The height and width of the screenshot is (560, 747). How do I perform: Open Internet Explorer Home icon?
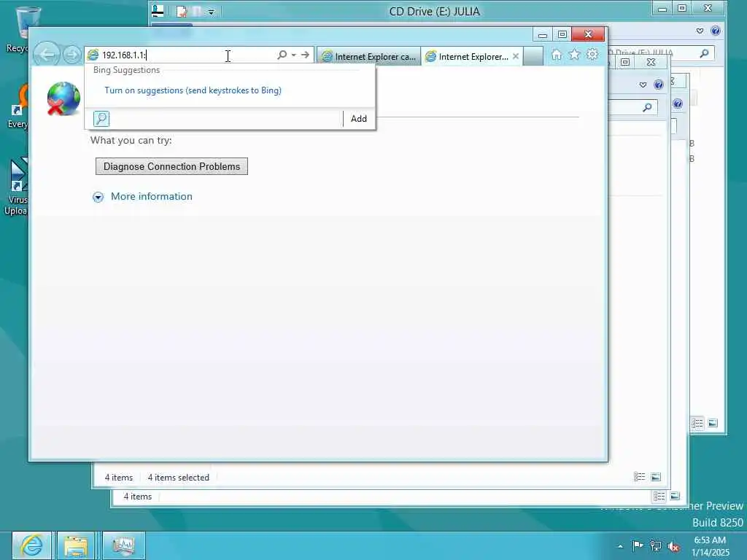[557, 55]
